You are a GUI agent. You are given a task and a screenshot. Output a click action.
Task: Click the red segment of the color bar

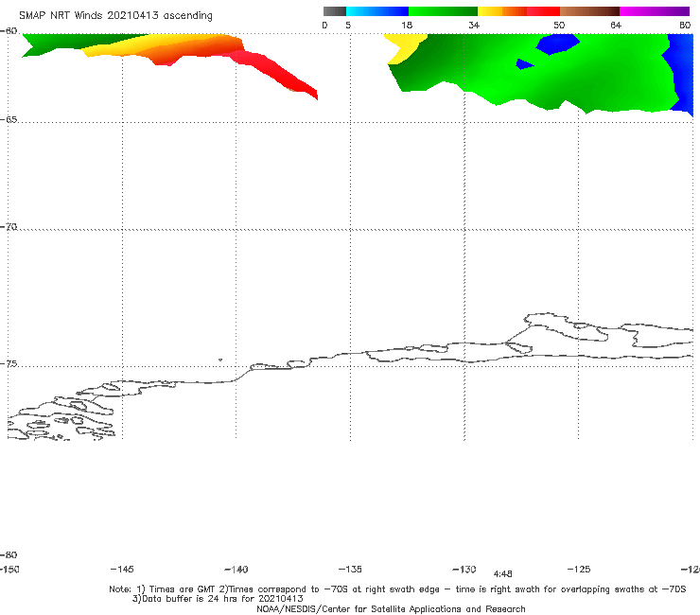543,11
